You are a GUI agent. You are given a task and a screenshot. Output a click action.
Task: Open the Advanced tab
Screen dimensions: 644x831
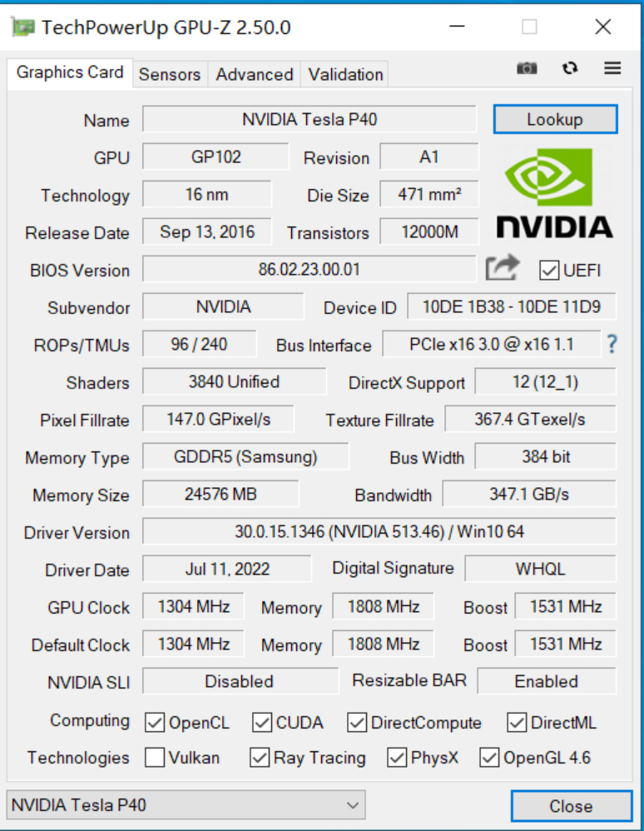point(255,74)
